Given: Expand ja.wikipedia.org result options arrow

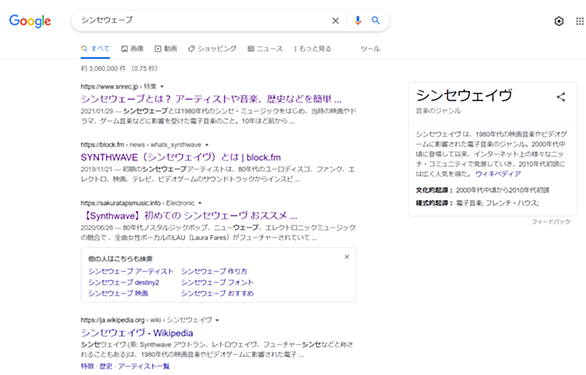Looking at the screenshot, I should [217, 320].
